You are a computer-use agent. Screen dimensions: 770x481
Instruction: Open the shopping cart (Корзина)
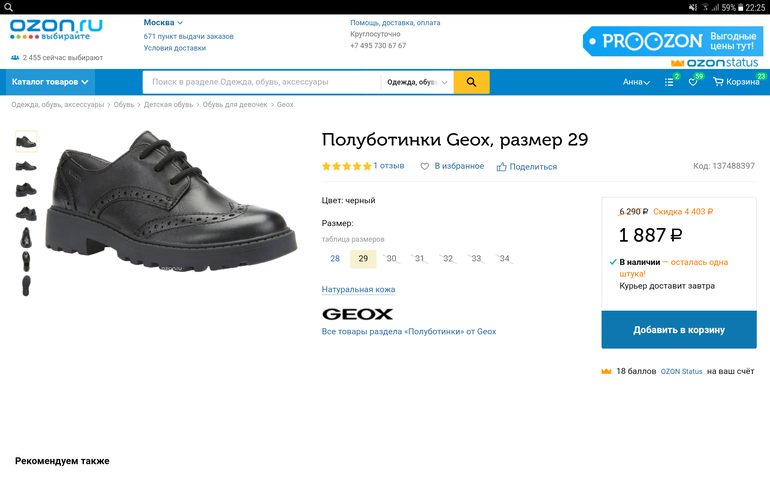737,82
